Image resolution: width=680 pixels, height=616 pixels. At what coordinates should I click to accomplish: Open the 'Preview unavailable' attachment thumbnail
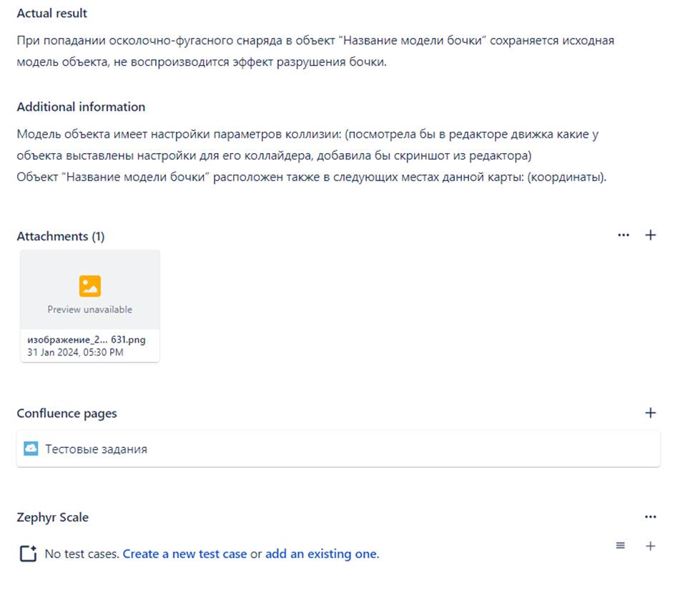[x=90, y=290]
